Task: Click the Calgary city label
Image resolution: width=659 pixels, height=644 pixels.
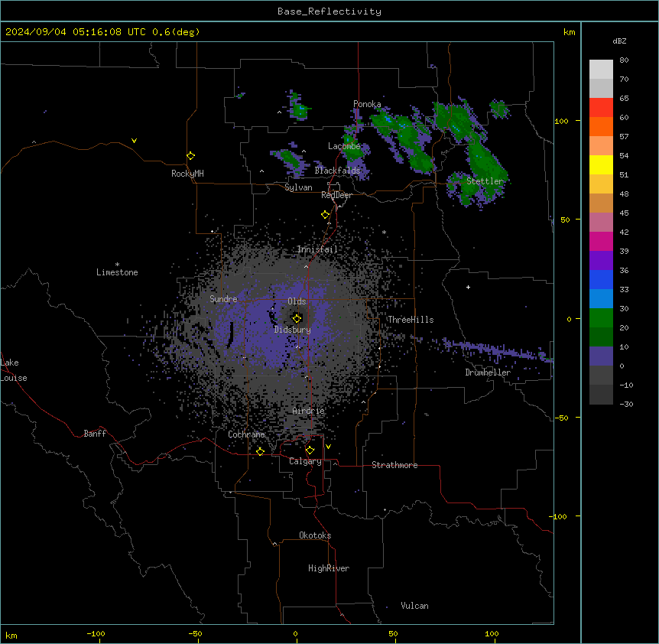Action: click(305, 461)
